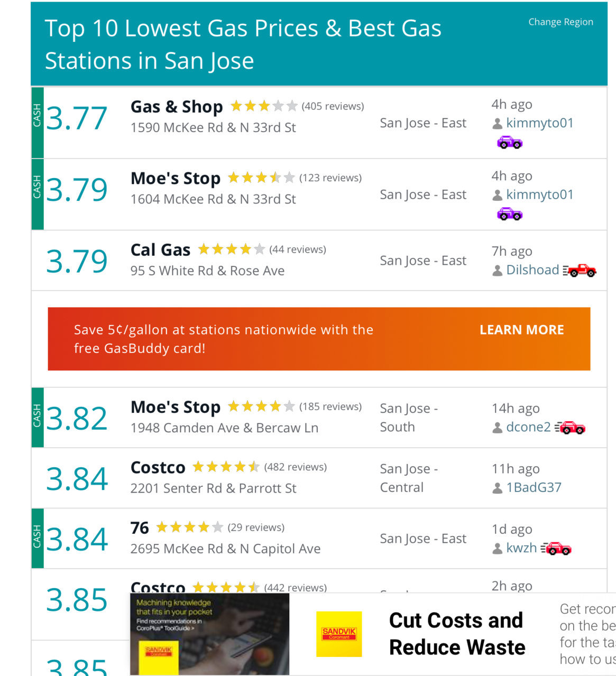Click red car icon next to kwzh
616x676 pixels.
[x=556, y=548]
